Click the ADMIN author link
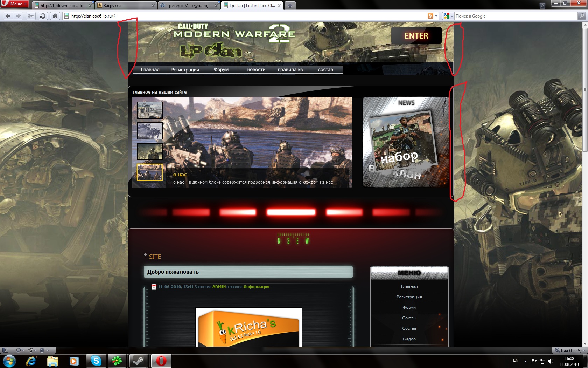The width and height of the screenshot is (588, 368). (x=219, y=287)
